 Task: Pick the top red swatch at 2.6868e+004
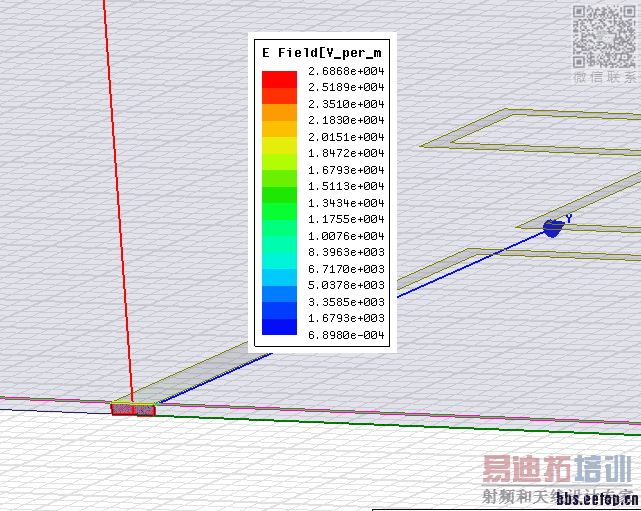279,79
